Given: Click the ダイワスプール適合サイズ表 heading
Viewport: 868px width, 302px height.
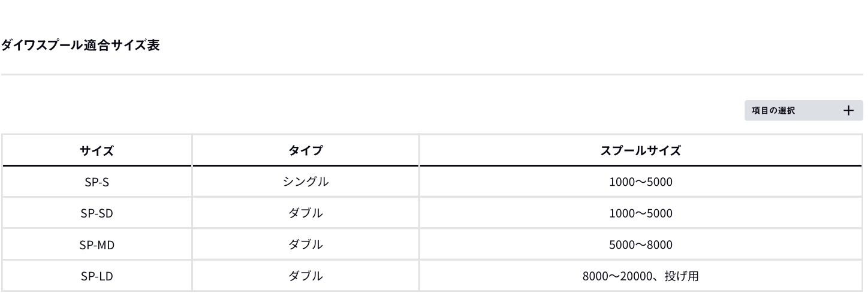Looking at the screenshot, I should 80,46.
